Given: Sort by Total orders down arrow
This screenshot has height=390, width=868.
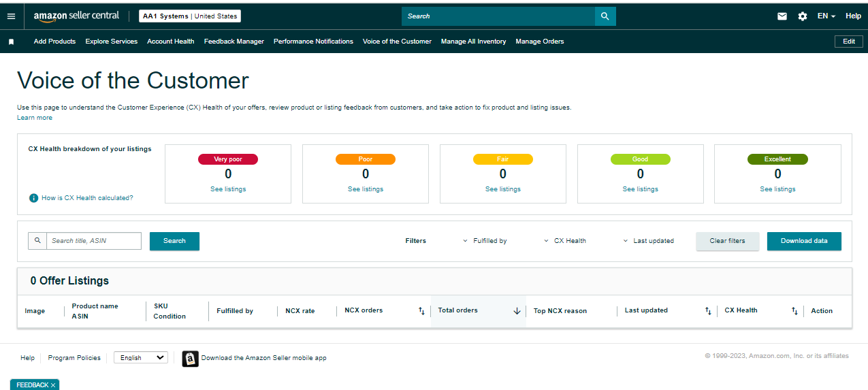Looking at the screenshot, I should tap(517, 311).
